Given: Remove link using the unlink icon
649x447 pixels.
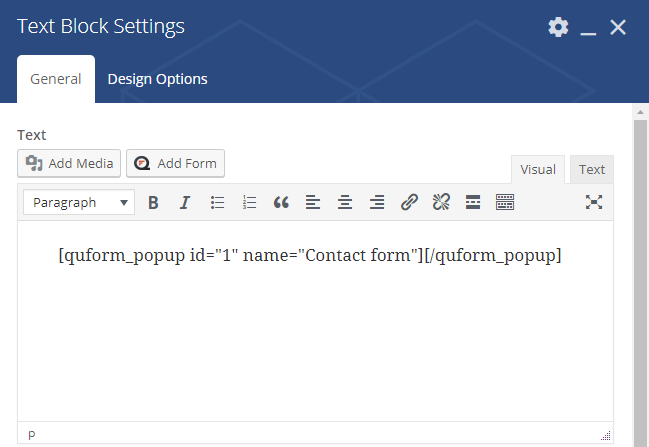Looking at the screenshot, I should [441, 202].
